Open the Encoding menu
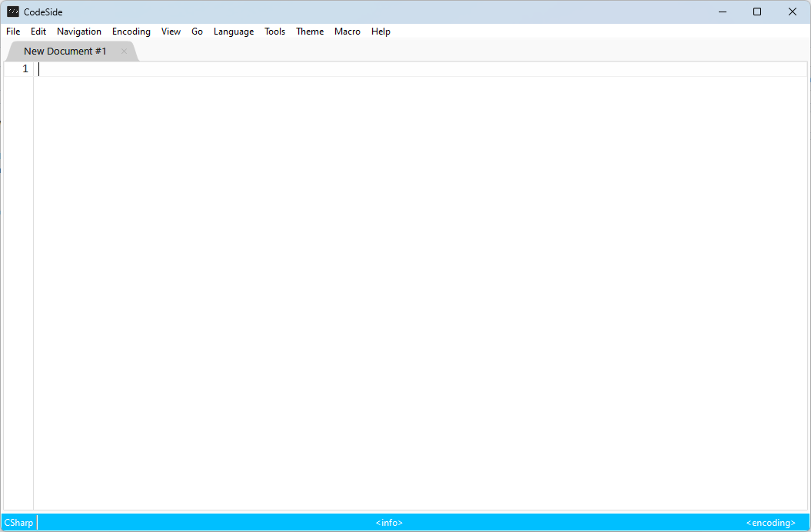The image size is (811, 532). (131, 32)
